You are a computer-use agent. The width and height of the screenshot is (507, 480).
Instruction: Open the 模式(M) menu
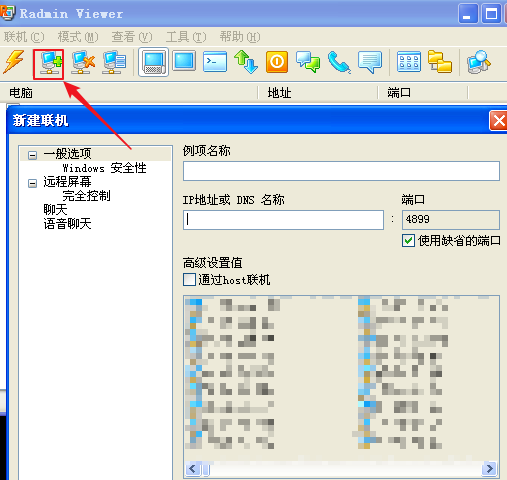point(78,37)
